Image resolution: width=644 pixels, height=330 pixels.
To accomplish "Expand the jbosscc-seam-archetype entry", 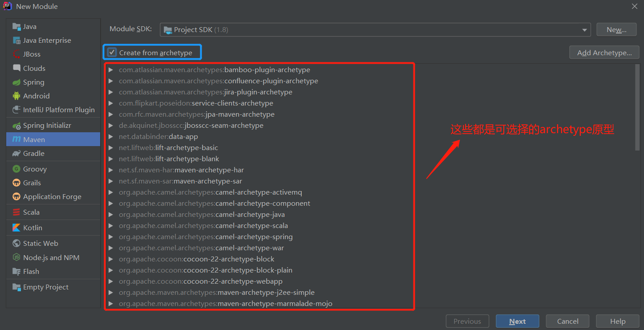I will (110, 126).
